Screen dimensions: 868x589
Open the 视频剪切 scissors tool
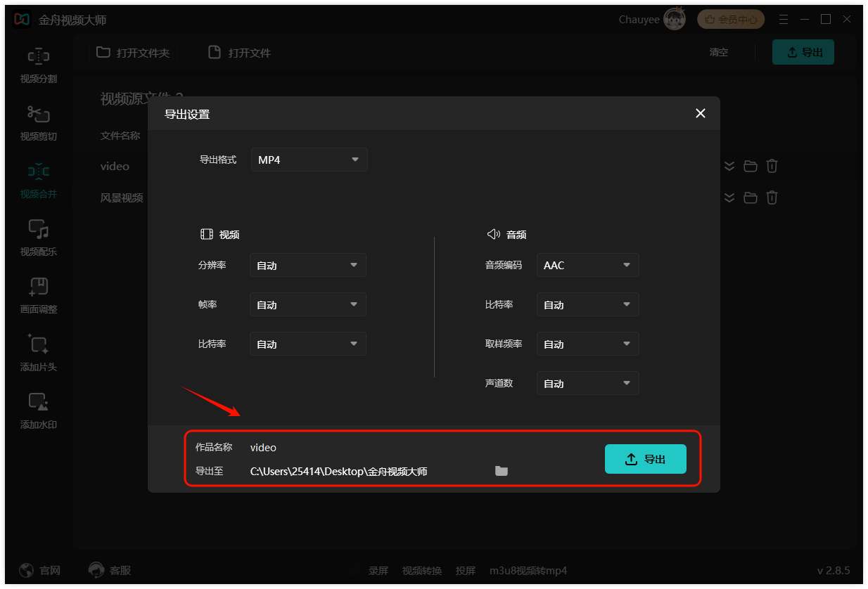coord(38,123)
